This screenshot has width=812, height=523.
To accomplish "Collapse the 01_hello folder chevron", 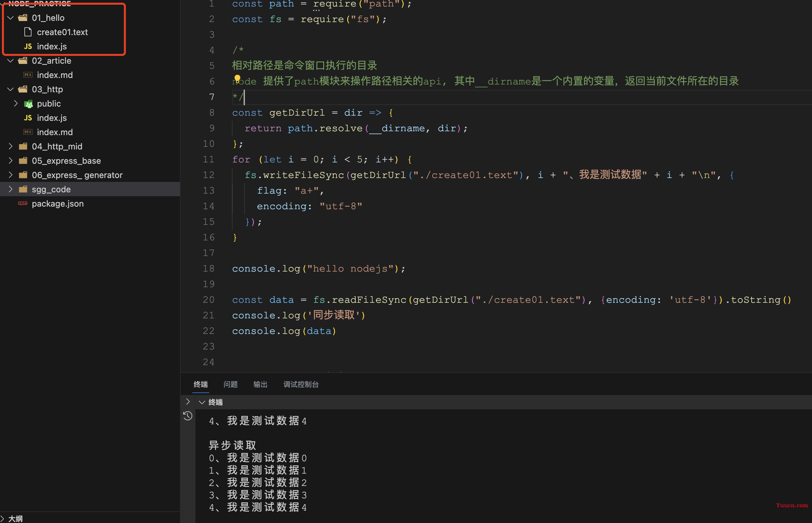I will click(10, 18).
